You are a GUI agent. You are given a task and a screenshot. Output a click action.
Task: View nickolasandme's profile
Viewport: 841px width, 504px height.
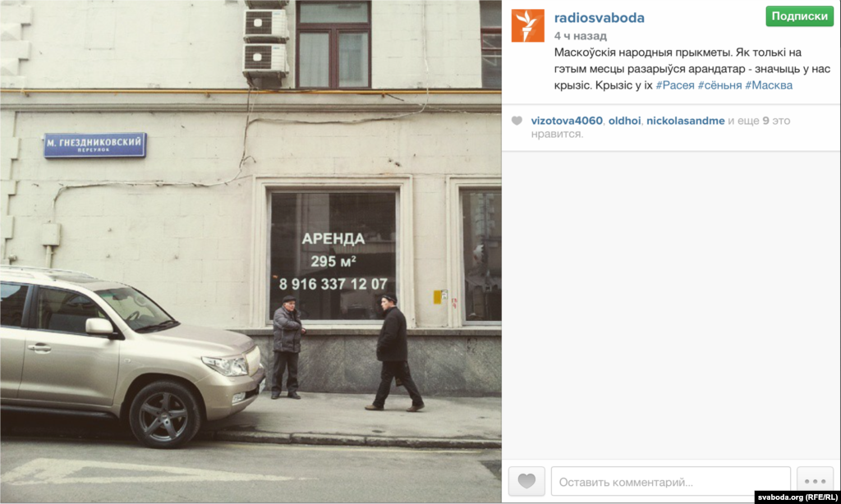pyautogui.click(x=686, y=121)
